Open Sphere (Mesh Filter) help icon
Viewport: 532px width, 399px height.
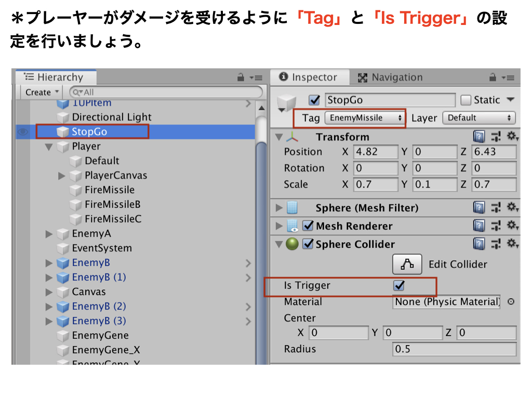click(x=478, y=207)
